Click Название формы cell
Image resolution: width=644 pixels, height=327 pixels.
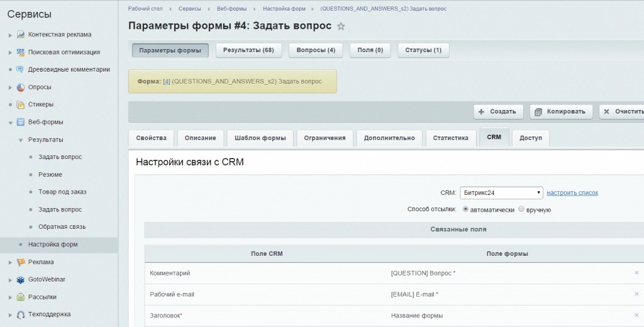click(x=417, y=316)
